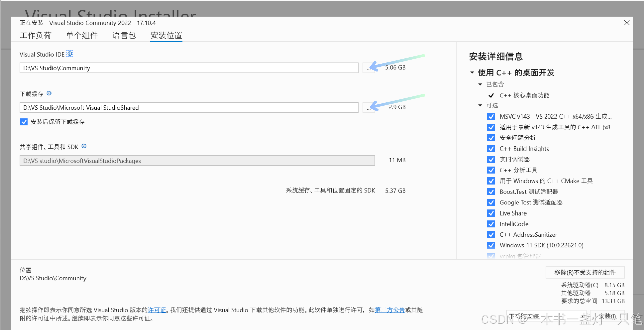The image size is (644, 330).
Task: Switch to 语言包 tab
Action: tap(124, 35)
